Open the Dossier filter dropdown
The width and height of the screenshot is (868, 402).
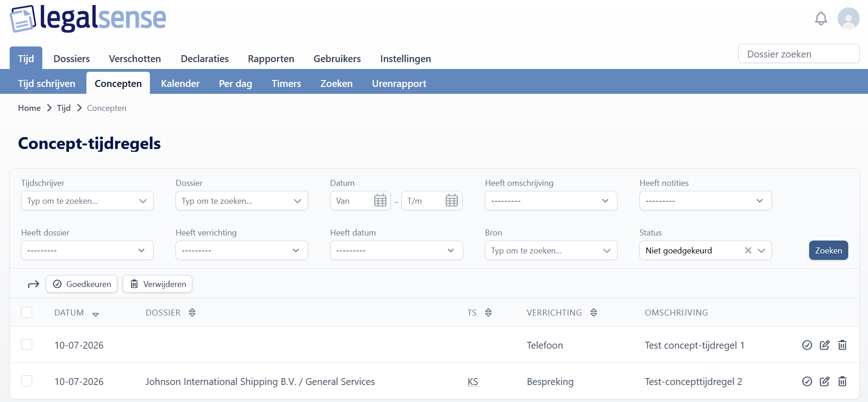[242, 201]
